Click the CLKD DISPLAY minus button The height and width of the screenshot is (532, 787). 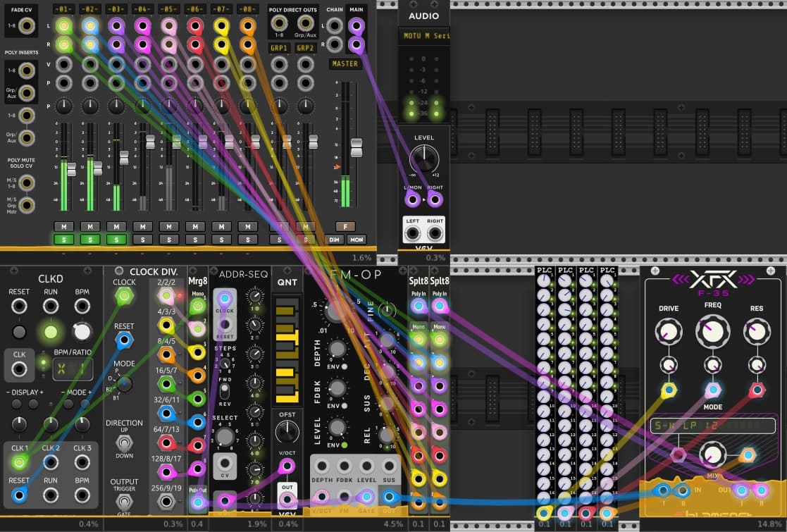[17, 404]
